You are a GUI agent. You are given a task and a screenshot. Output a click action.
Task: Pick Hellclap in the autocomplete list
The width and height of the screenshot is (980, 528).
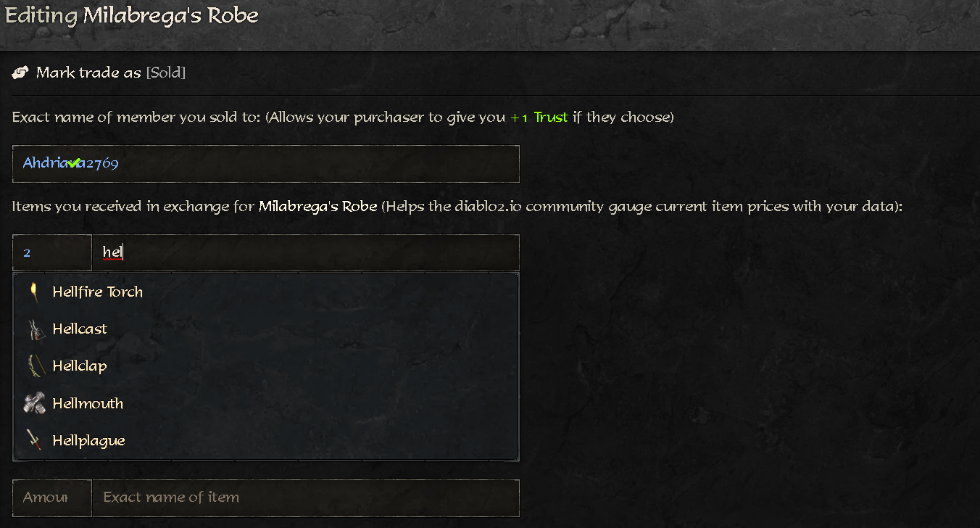tap(80, 366)
